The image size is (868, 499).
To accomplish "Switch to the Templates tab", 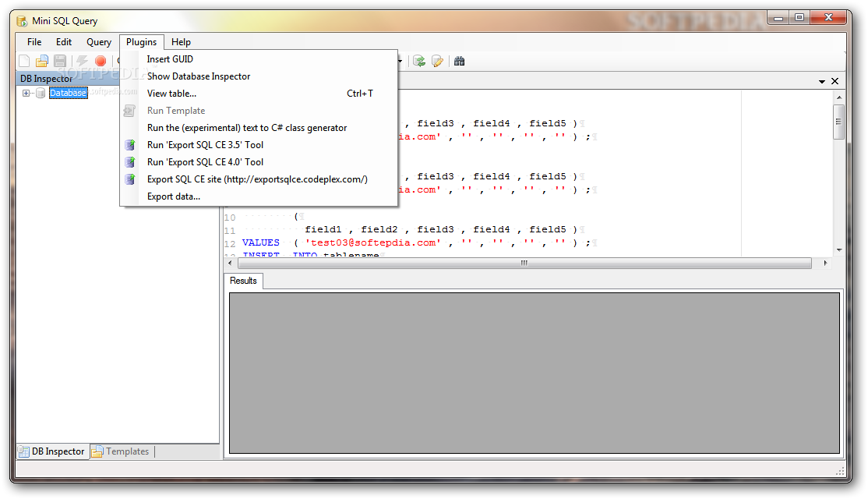I will click(x=122, y=451).
